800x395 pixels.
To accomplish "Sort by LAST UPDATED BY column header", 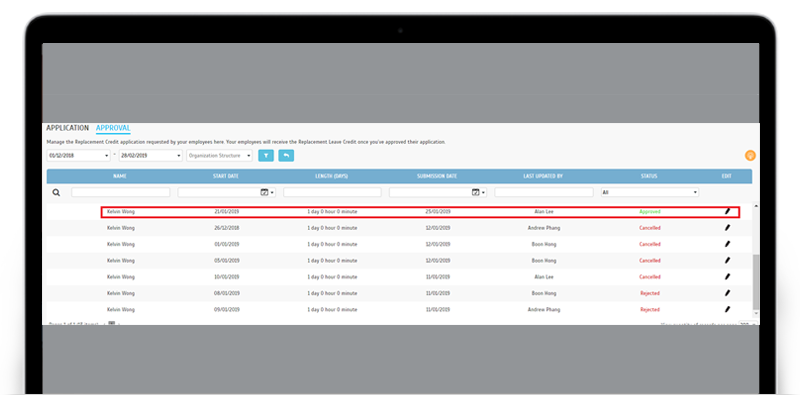I will point(543,176).
